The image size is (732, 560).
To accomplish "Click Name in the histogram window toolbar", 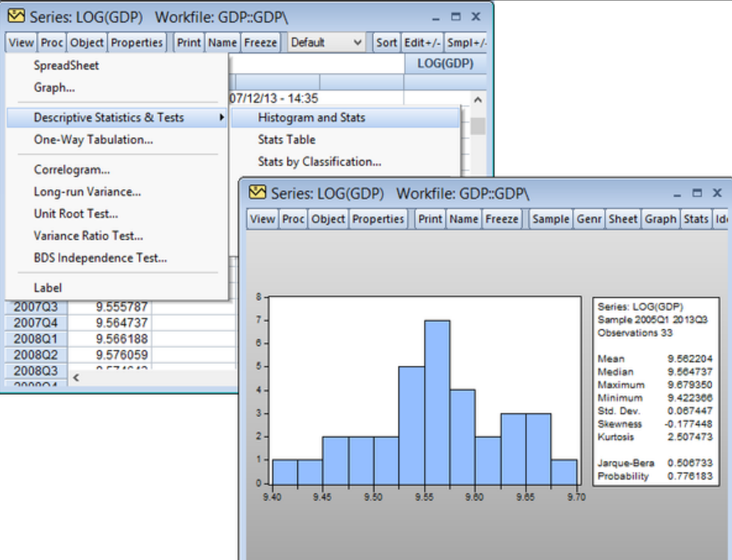I will (464, 219).
